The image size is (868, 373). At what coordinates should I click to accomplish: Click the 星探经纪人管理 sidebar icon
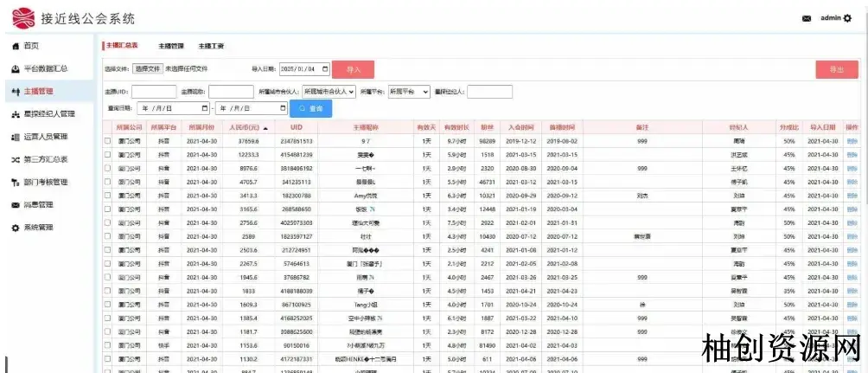(15, 114)
